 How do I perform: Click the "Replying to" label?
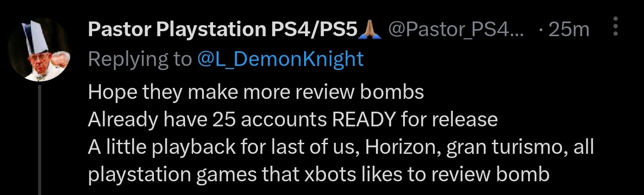[x=139, y=59]
